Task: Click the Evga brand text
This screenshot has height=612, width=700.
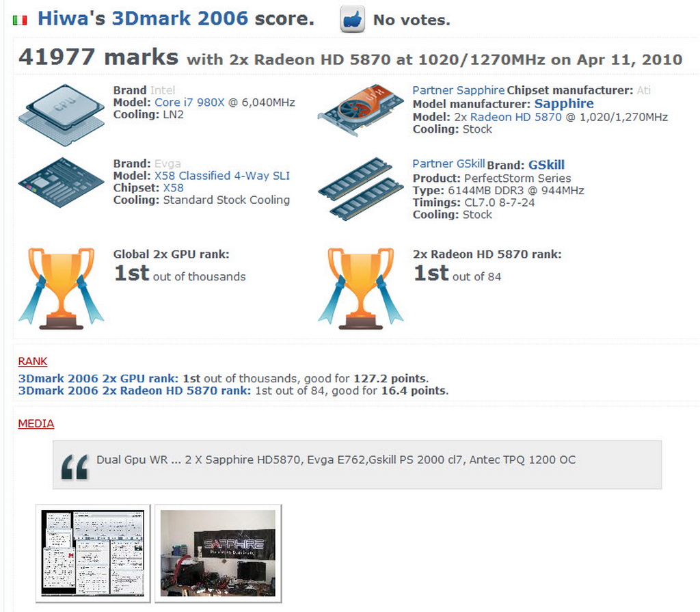Action: click(167, 163)
